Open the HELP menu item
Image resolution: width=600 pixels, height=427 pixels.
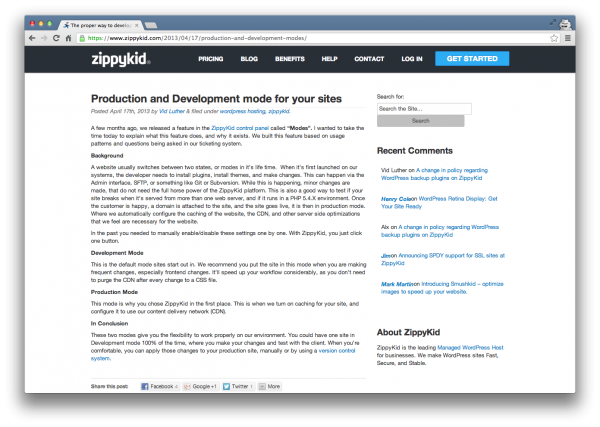click(x=329, y=59)
